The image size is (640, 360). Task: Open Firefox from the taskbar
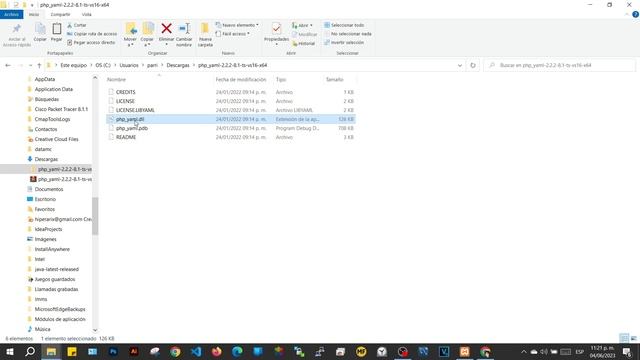216,352
